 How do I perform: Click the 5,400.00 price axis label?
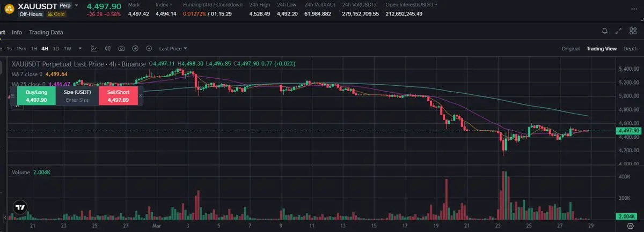(628, 69)
